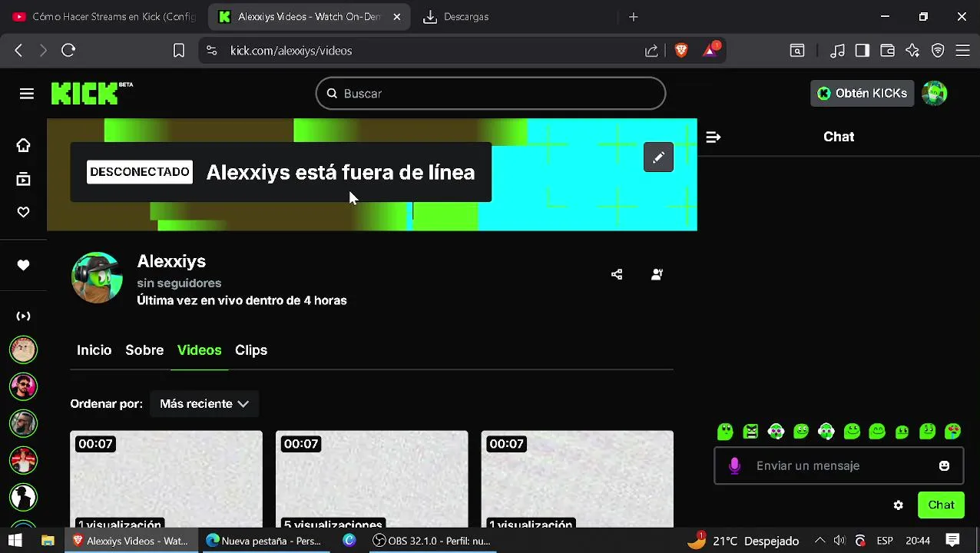Expand the Más reciente sort dropdown
The image size is (980, 553).
point(204,404)
